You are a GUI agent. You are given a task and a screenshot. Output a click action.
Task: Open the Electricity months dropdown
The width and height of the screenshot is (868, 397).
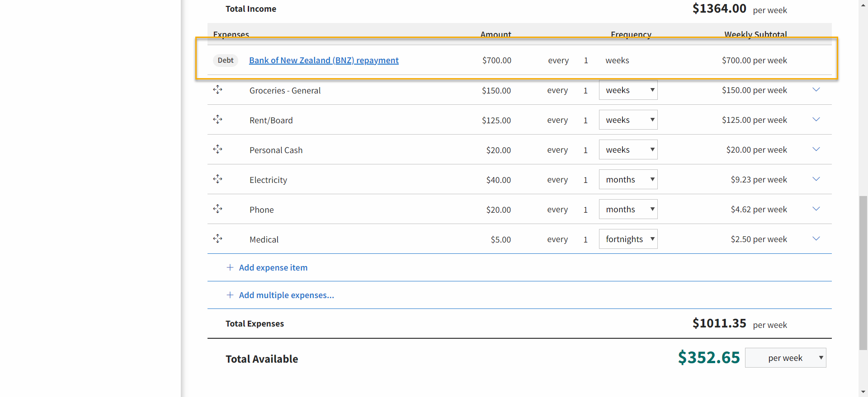point(628,179)
